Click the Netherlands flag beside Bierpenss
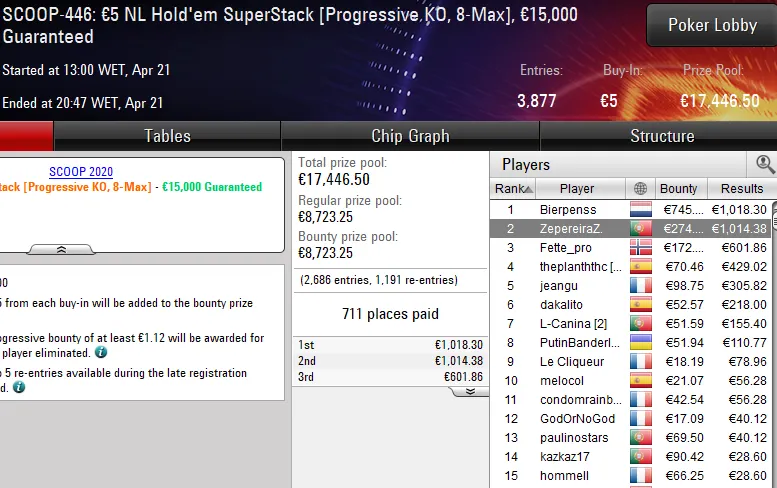Image resolution: width=777 pixels, height=488 pixels. (x=640, y=210)
